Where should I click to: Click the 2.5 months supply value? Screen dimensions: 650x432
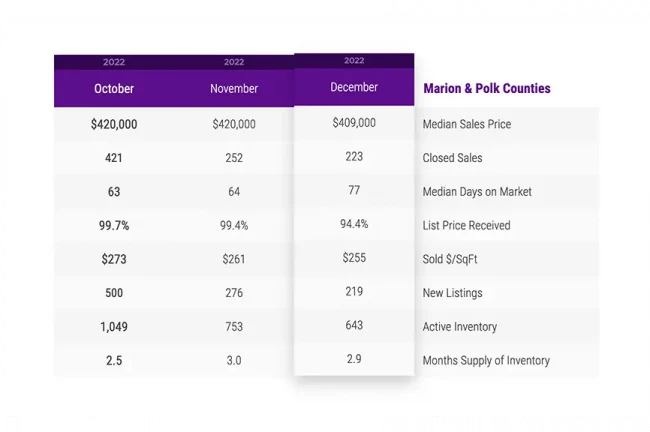tap(114, 361)
